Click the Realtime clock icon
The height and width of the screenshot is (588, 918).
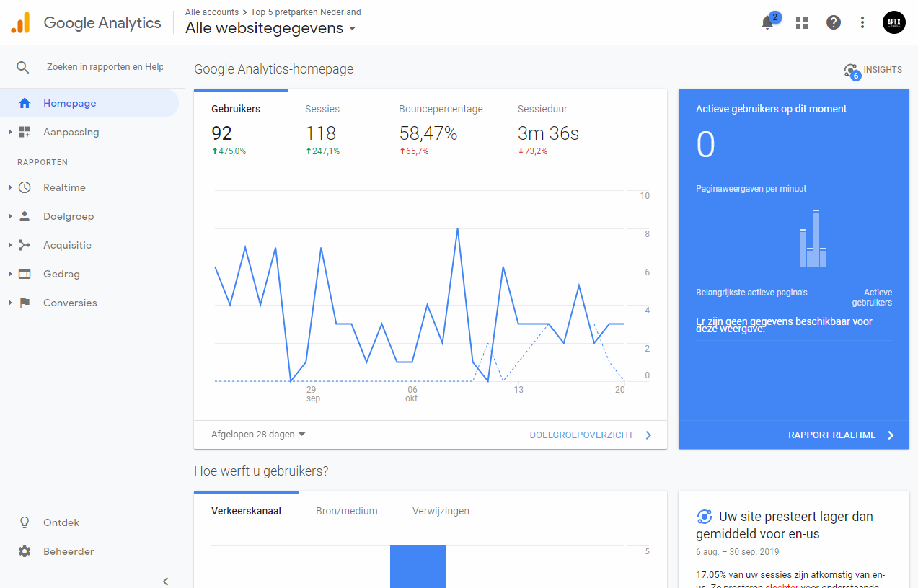[x=25, y=187]
